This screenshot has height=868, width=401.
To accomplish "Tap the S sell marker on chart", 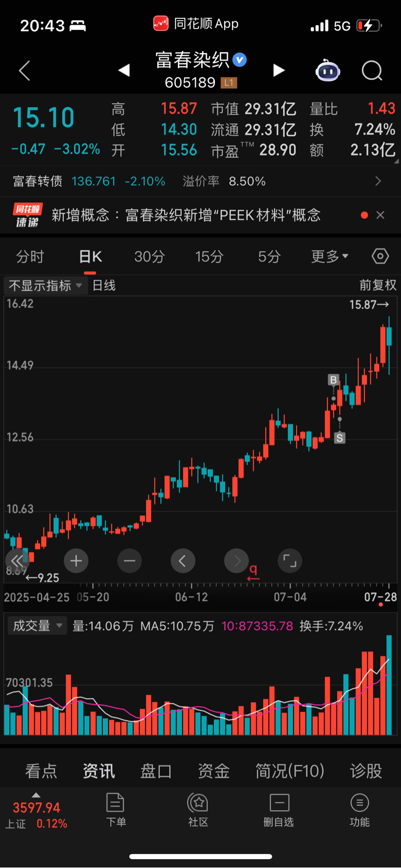I will tap(339, 438).
